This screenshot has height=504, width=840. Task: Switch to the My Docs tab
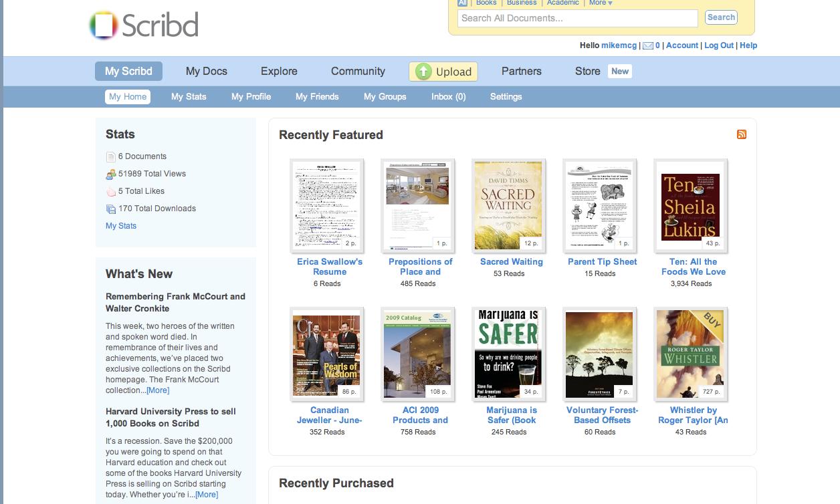pos(206,71)
